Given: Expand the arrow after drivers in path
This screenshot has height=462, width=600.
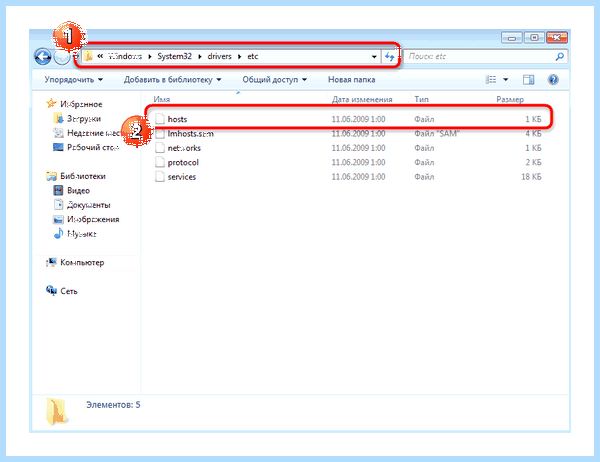Looking at the screenshot, I should pyautogui.click(x=240, y=57).
